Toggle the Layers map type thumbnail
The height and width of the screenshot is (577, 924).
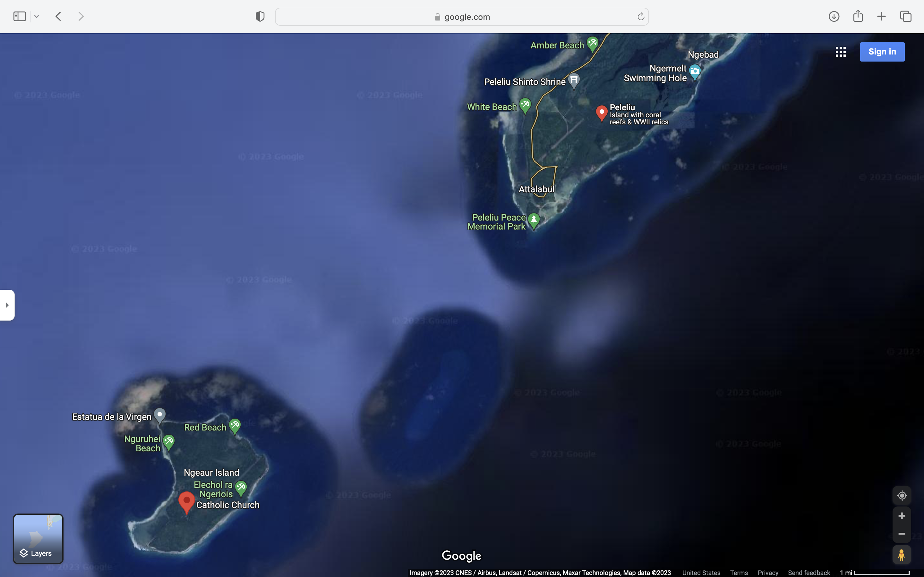point(38,539)
